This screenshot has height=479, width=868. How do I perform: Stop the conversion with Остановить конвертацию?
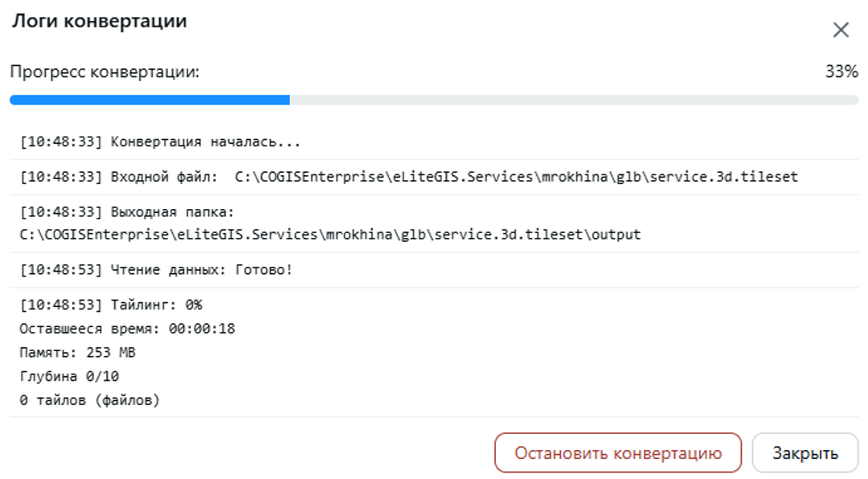618,453
